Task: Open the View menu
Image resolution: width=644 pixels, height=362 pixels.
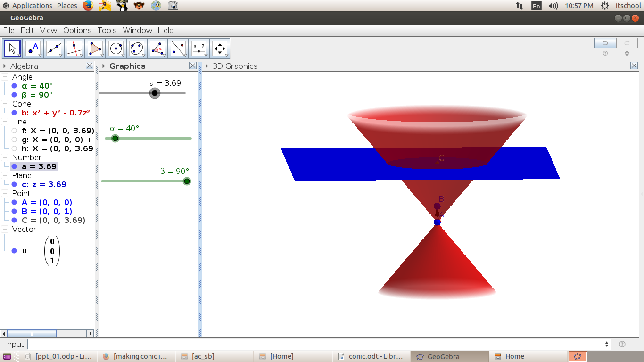Action: click(49, 30)
